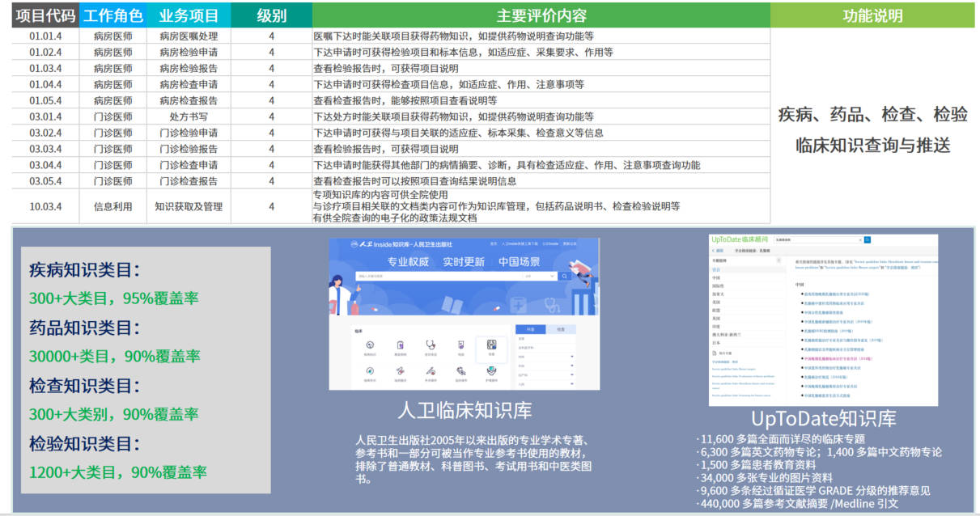980x516 pixels.
Task: Click the 主要评价内容 column header
Action: (541, 15)
